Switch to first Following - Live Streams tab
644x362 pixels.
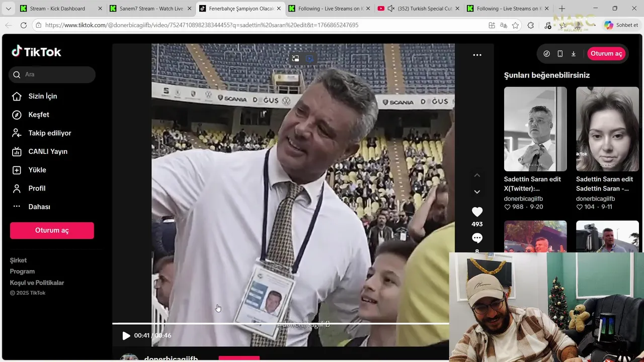click(330, 9)
